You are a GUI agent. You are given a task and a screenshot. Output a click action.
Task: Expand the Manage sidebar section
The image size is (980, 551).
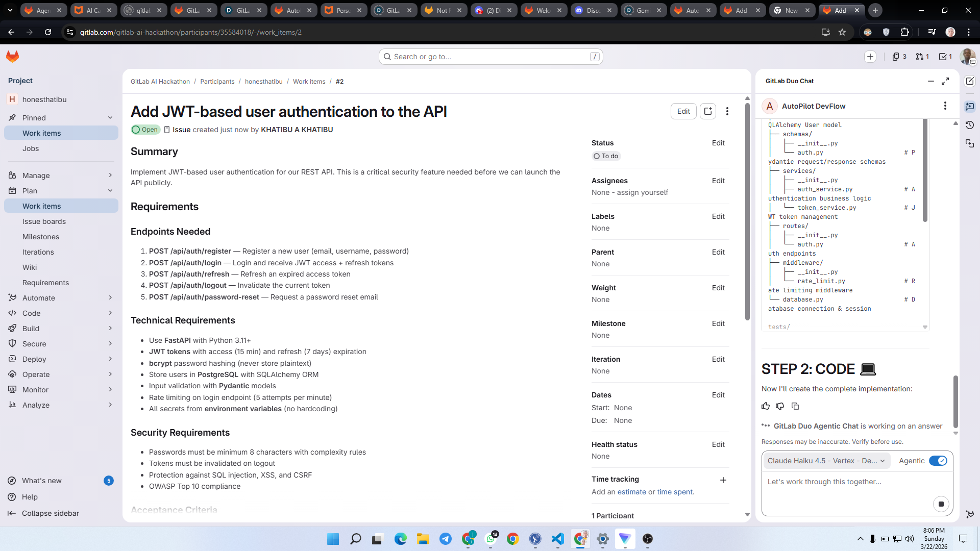point(61,176)
